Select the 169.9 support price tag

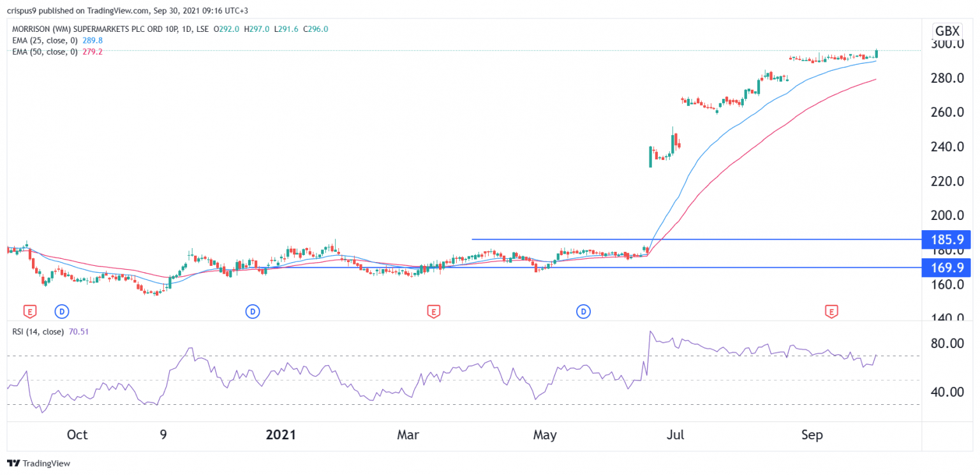(946, 268)
